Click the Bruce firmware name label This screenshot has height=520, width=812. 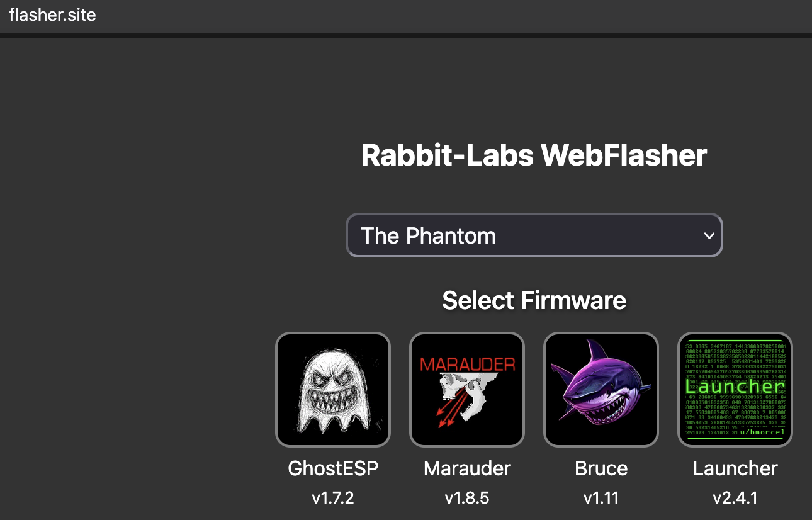tap(601, 468)
